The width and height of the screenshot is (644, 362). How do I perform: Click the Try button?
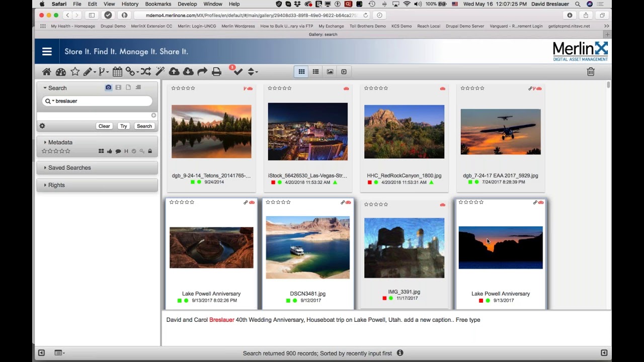click(124, 126)
